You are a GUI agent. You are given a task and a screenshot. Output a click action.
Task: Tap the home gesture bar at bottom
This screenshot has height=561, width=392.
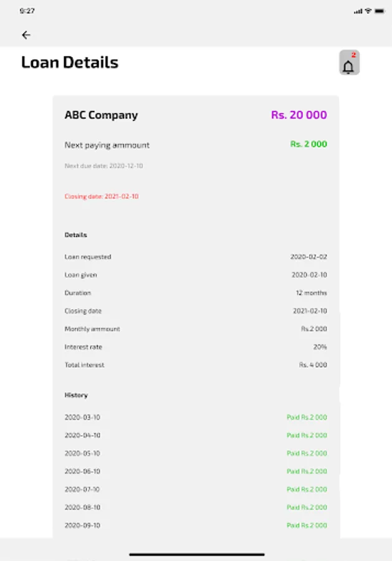click(196, 552)
